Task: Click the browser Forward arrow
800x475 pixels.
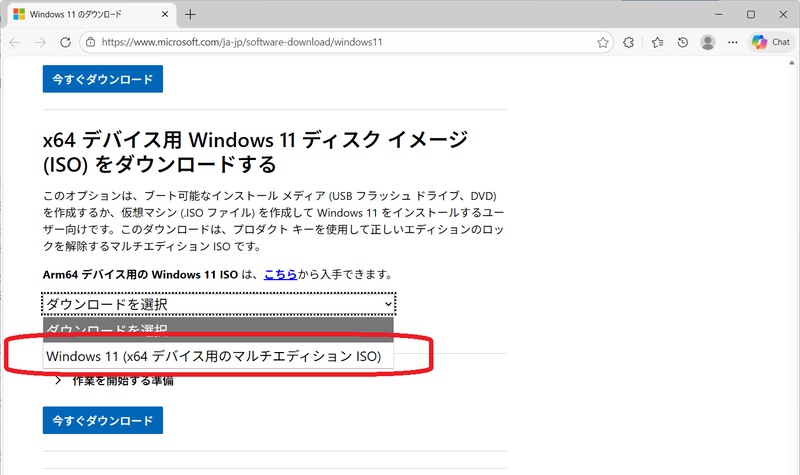Action: click(x=40, y=42)
